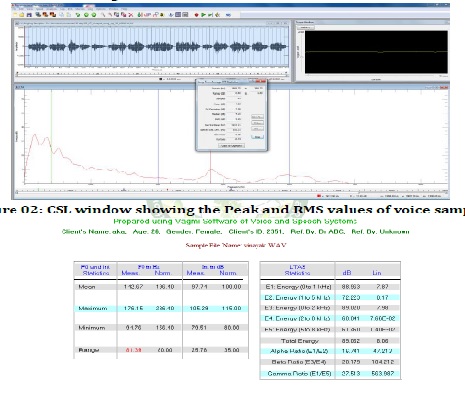Play audio with the green triangle icon
465x394 pixels.
pos(203,15)
